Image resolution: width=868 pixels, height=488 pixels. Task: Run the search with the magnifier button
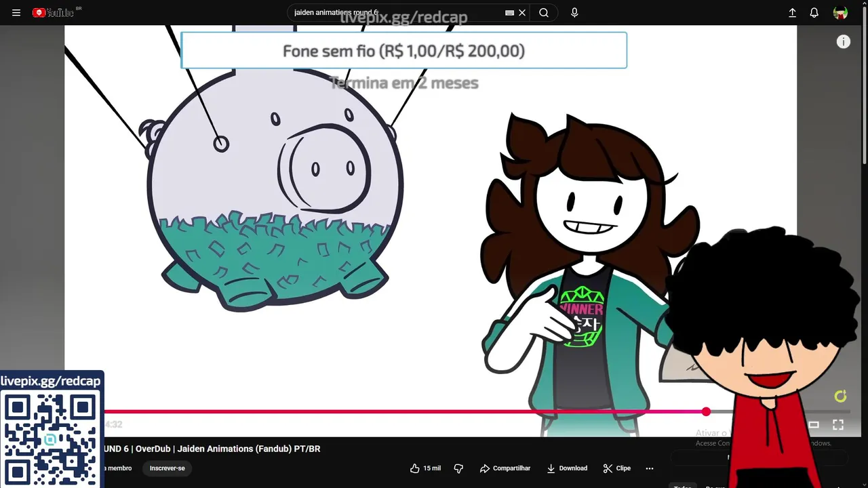click(x=544, y=13)
